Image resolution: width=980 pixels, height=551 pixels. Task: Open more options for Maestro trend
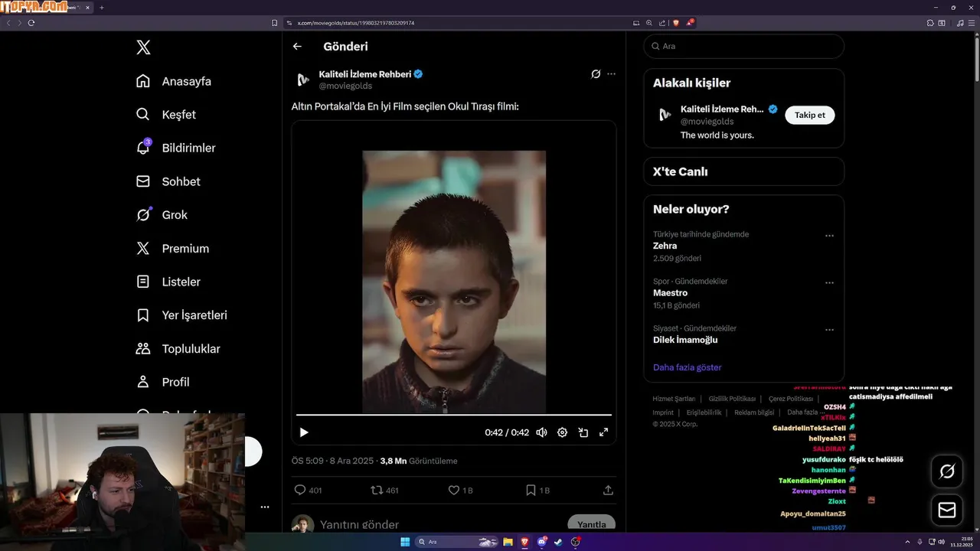[829, 282]
